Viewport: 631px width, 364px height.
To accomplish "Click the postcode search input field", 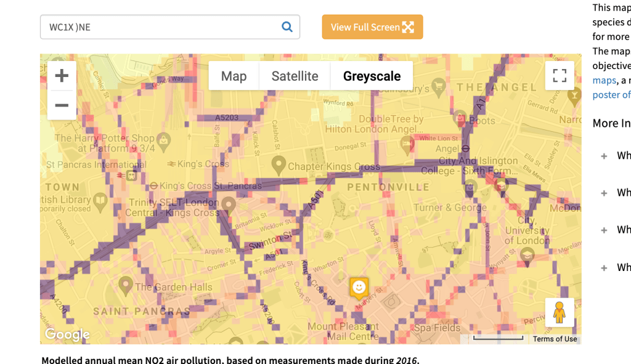I will point(160,27).
